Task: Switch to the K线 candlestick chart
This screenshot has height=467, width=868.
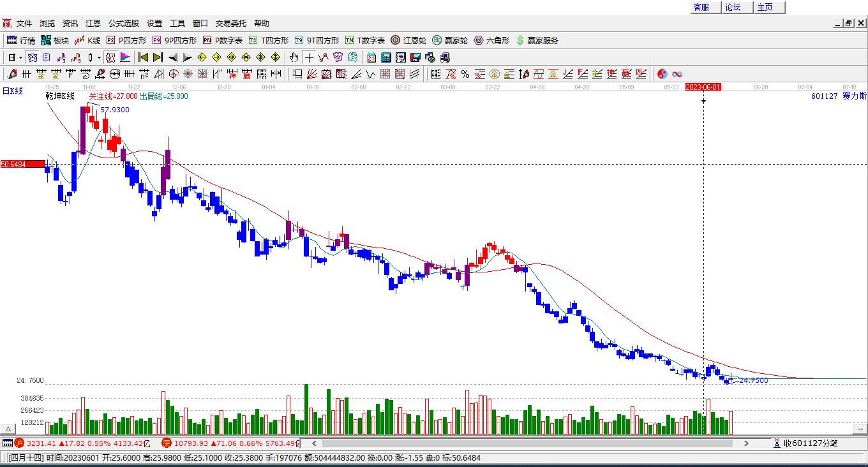Action: pyautogui.click(x=87, y=40)
